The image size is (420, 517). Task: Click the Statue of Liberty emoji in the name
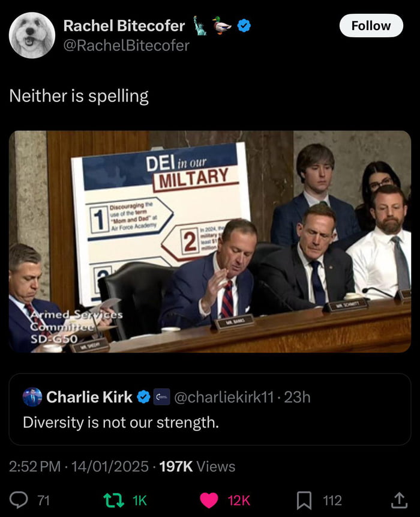(199, 25)
